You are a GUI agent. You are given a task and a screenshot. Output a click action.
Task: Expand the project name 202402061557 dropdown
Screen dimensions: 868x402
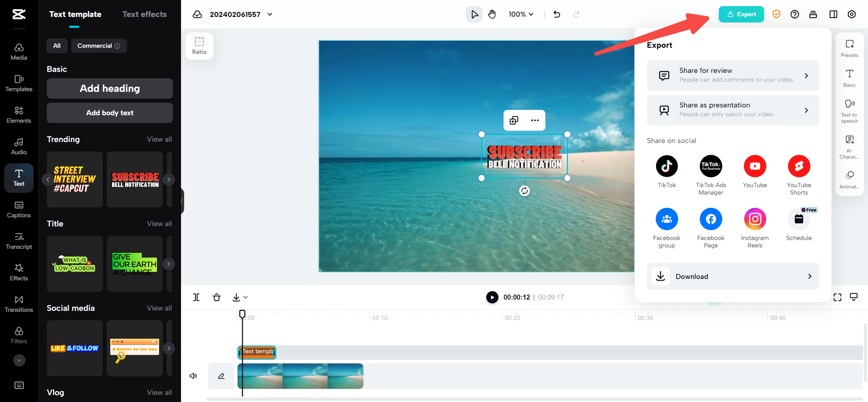(x=270, y=14)
